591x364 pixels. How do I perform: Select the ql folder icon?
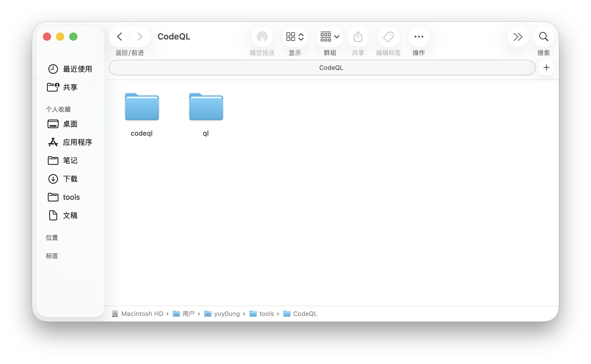tap(206, 107)
